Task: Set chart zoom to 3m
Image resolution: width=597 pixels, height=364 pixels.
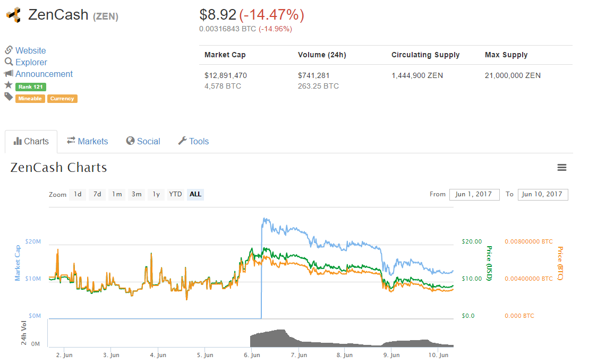Action: pyautogui.click(x=137, y=194)
